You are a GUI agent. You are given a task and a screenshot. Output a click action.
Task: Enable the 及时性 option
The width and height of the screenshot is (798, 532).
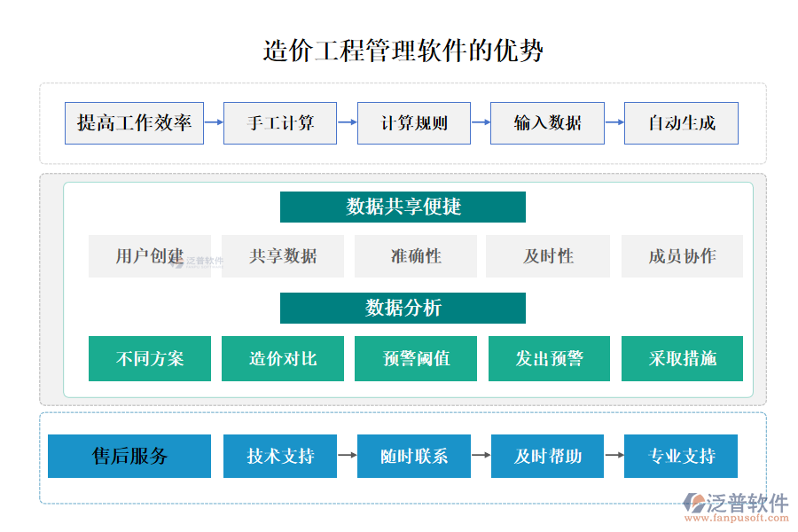(x=548, y=256)
